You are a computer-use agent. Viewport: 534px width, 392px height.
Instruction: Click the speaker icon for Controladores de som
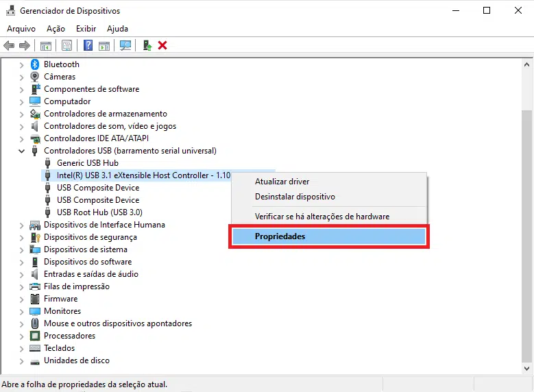[x=34, y=126]
